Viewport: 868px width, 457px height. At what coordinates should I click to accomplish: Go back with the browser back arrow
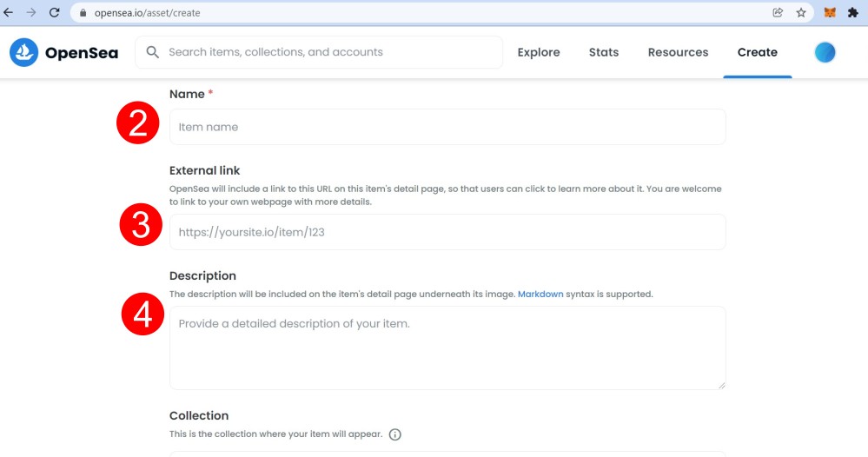coord(9,12)
